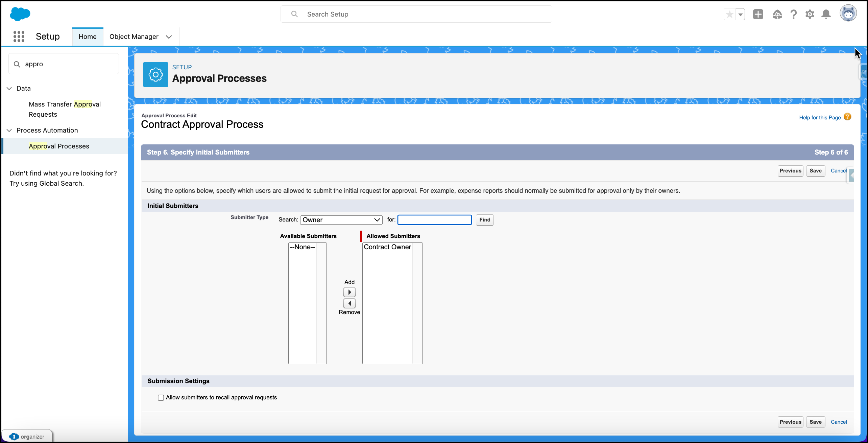Click the magnifier icon in Search Setup
Viewport: 868px width, 443px height.
[x=294, y=14]
